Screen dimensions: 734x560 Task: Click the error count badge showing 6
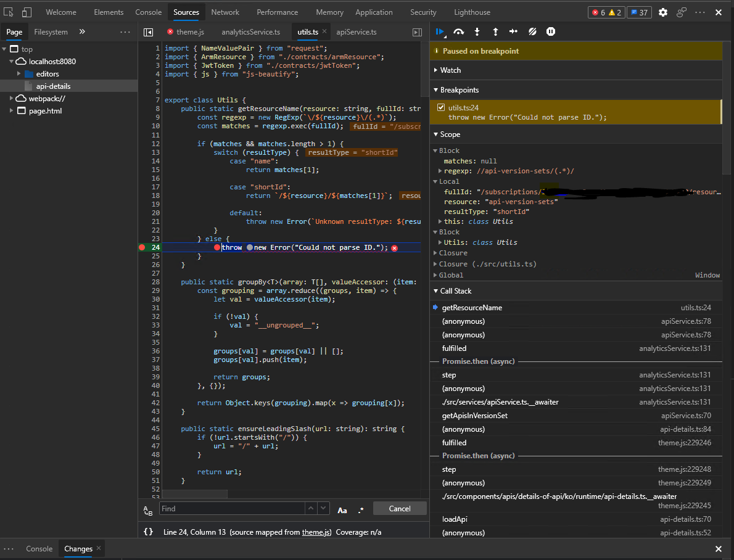coord(598,12)
